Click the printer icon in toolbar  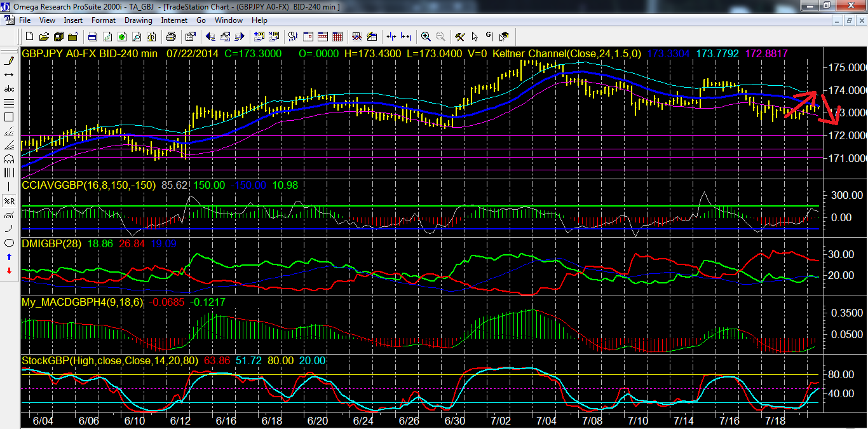tap(170, 36)
